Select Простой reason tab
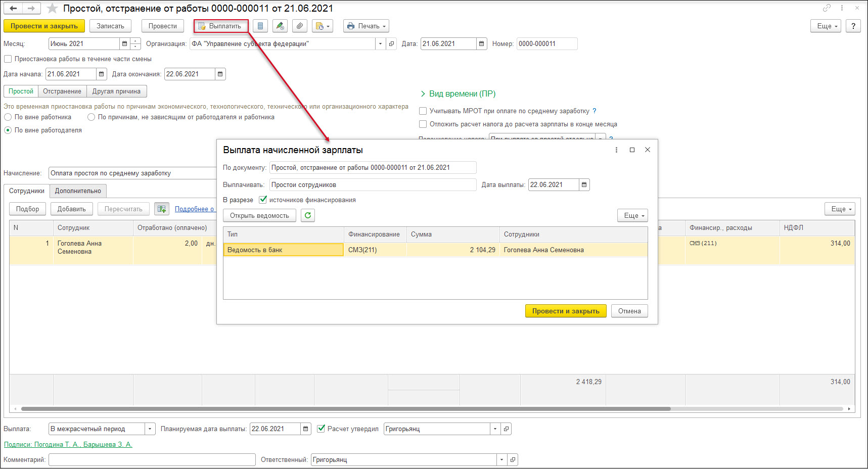 21,91
